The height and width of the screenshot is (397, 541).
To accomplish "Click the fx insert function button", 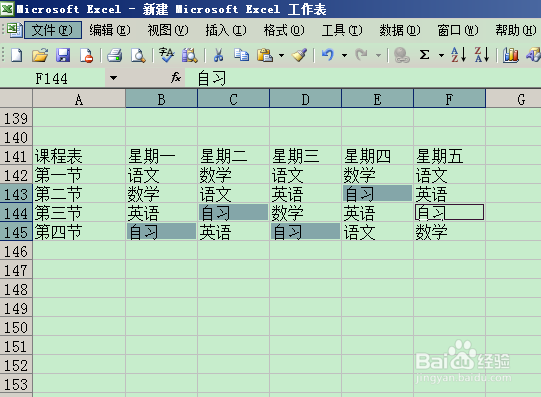I will [176, 78].
